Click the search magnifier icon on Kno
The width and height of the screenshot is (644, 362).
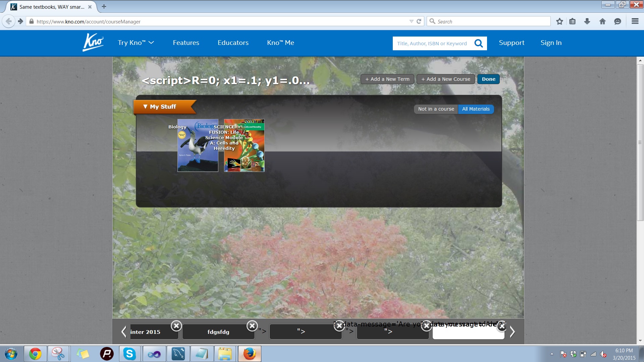pyautogui.click(x=479, y=43)
